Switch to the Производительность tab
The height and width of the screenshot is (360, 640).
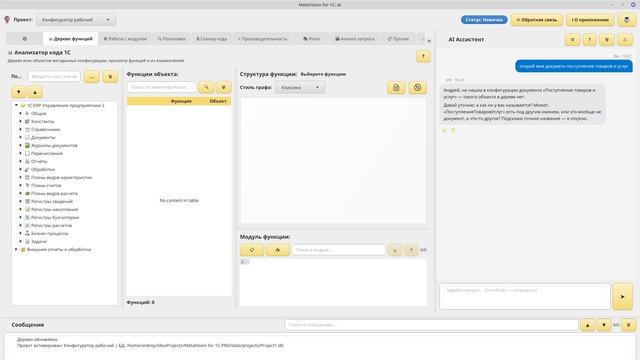[263, 39]
